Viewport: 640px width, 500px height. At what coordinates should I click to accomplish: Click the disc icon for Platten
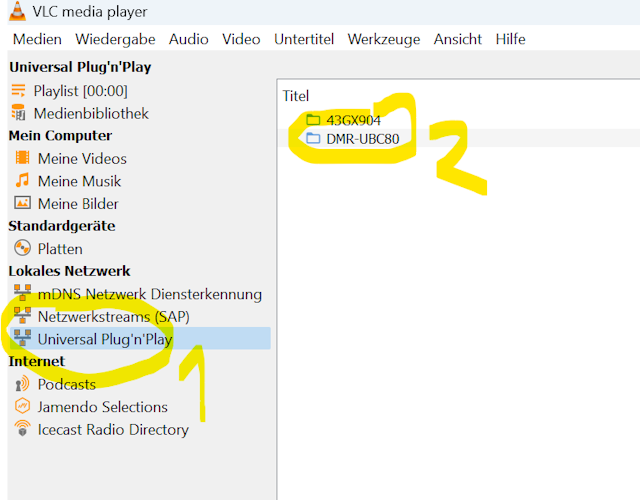[22, 248]
